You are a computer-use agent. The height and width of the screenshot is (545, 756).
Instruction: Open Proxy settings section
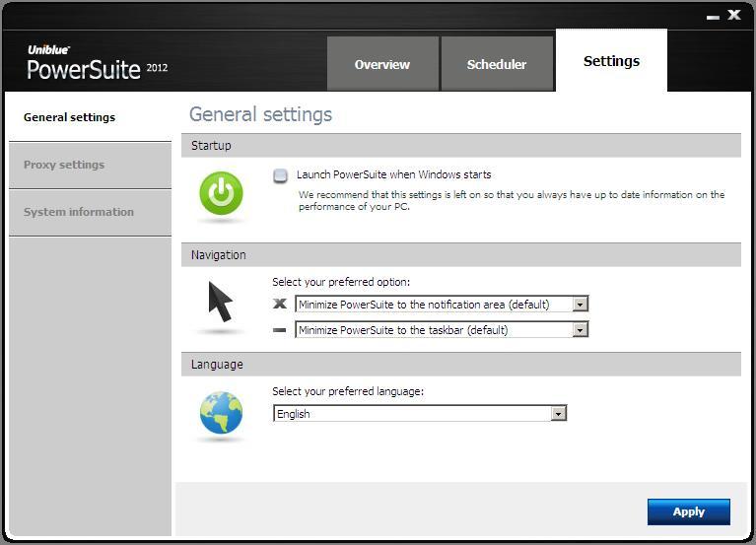(x=90, y=166)
